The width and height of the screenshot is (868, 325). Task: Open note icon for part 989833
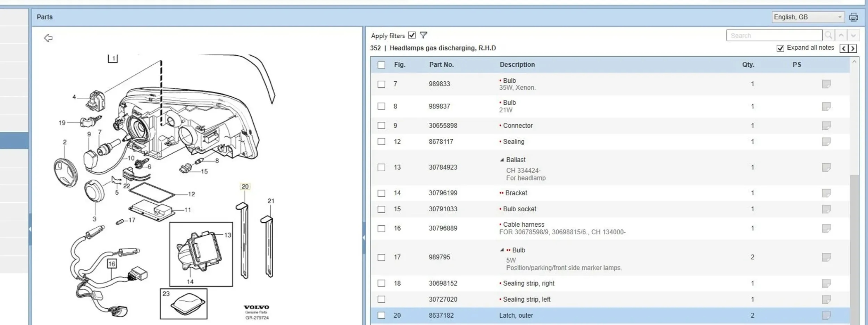pyautogui.click(x=826, y=84)
